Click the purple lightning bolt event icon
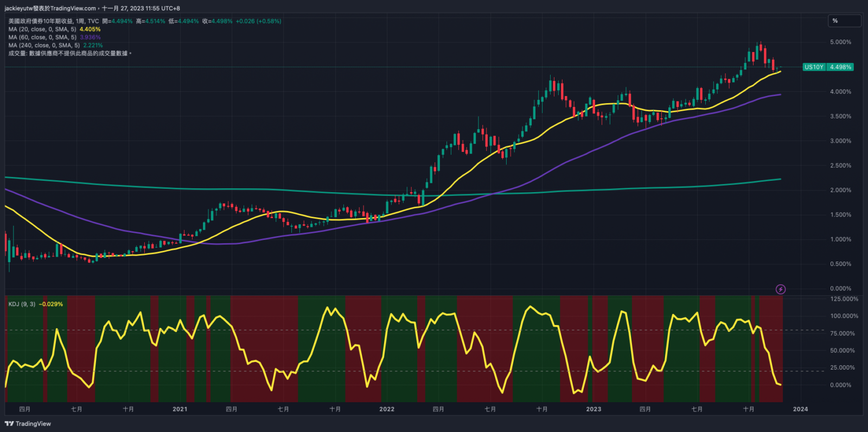 point(780,289)
